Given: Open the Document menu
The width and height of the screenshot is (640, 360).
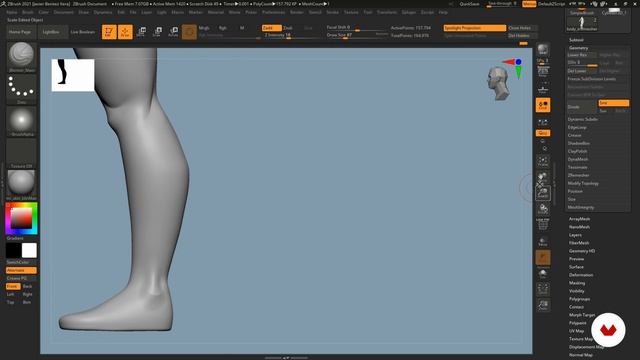Looking at the screenshot, I should [64, 12].
